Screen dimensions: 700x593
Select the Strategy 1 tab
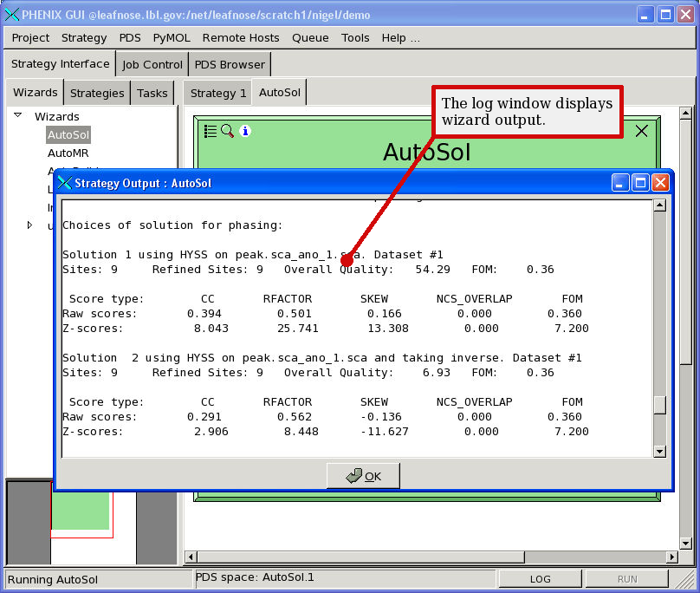click(x=218, y=93)
